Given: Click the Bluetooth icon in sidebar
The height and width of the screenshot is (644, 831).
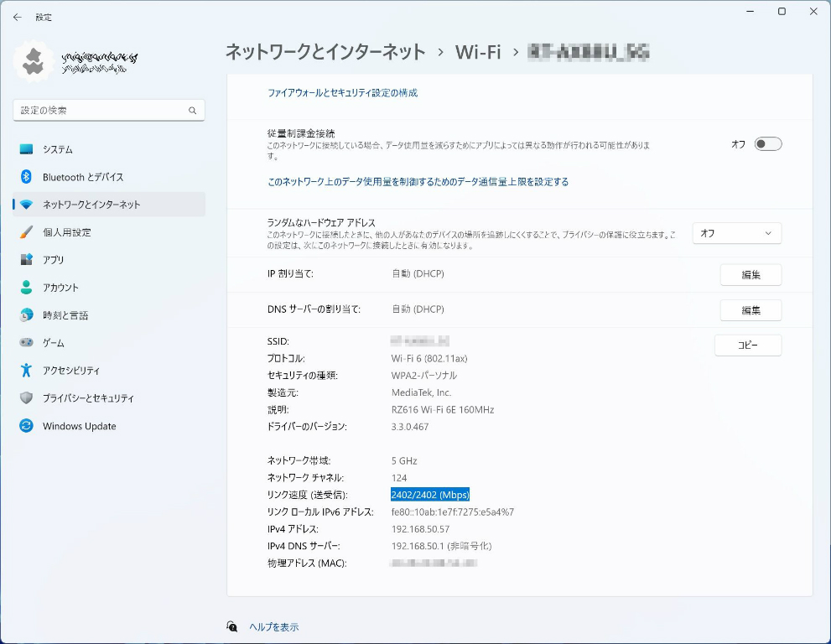Looking at the screenshot, I should point(26,177).
